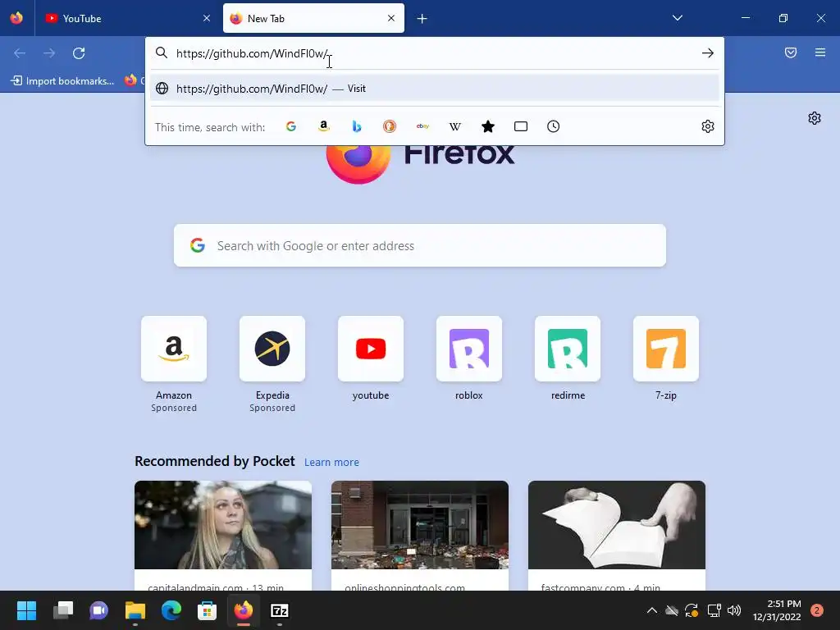Show hidden system tray icons
This screenshot has height=630, width=840.
(652, 610)
